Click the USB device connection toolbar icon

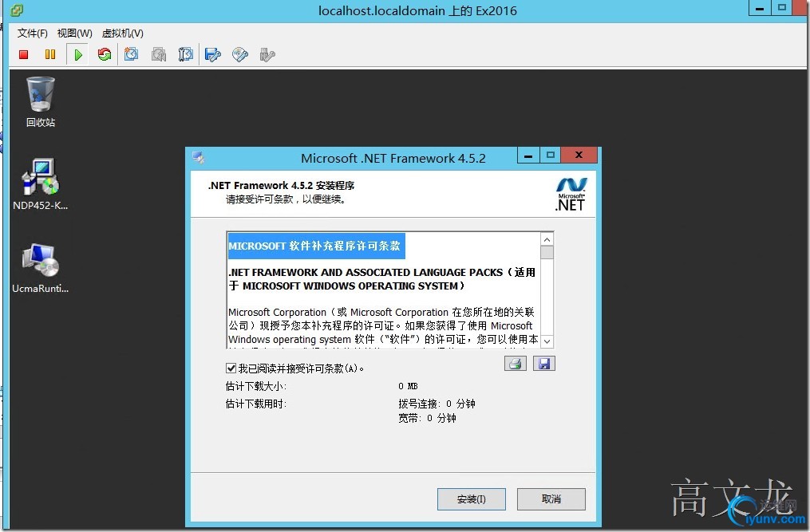267,54
